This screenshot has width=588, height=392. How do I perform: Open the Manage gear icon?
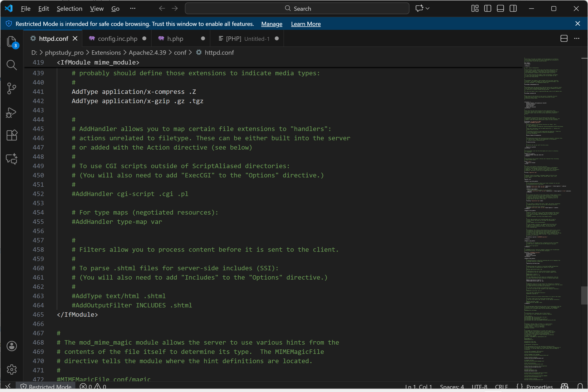(11, 369)
